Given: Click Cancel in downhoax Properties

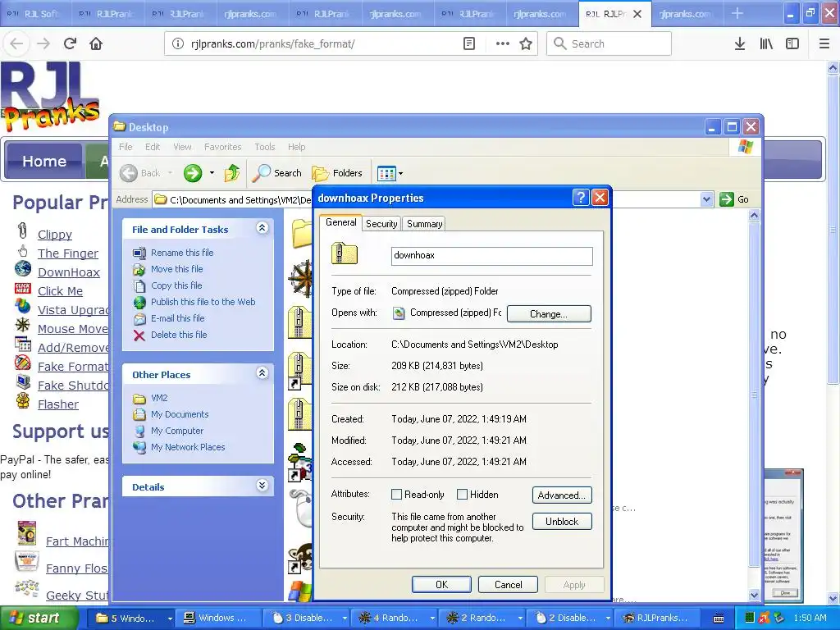Looking at the screenshot, I should tap(508, 584).
